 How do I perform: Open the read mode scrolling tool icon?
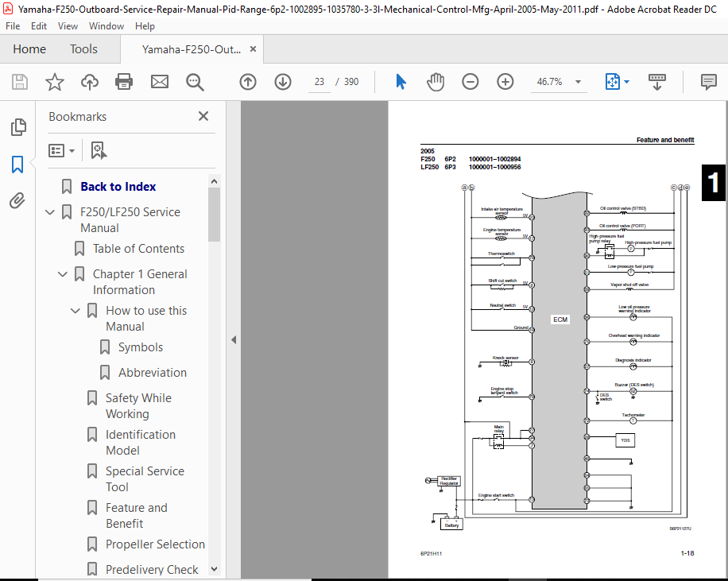point(657,82)
